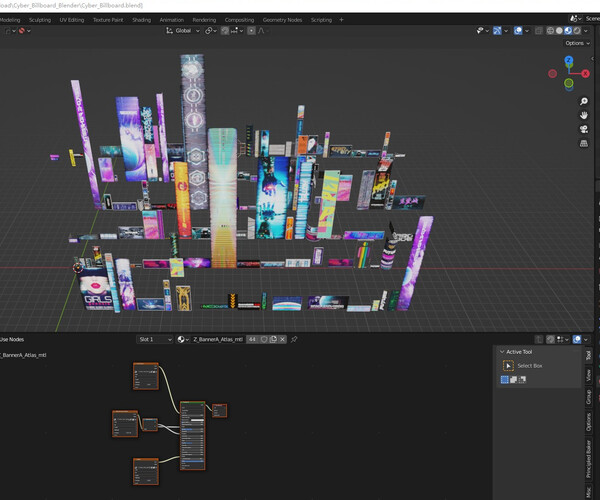Open the Group sidebar tab
Screen dimensions: 600x500
(589, 397)
